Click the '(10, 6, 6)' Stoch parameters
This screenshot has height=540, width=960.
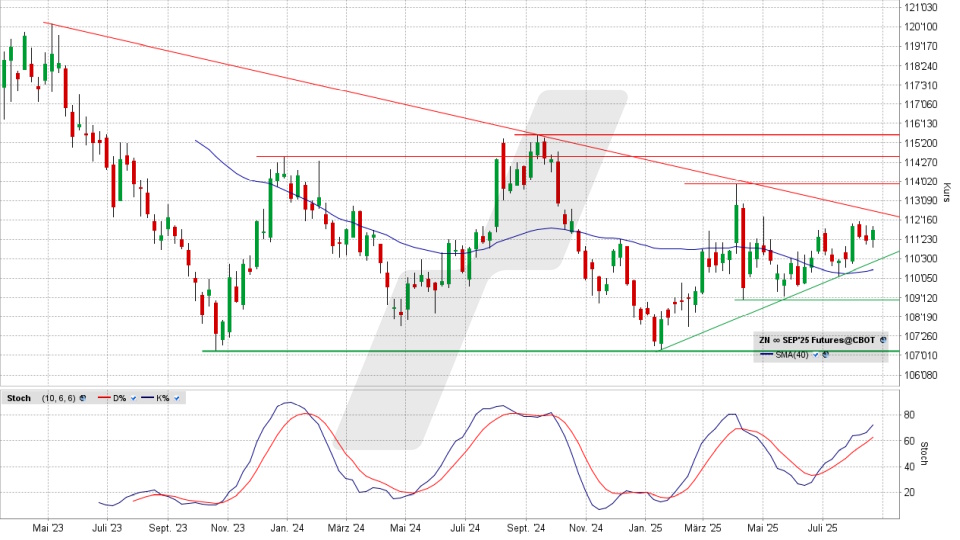pos(59,398)
